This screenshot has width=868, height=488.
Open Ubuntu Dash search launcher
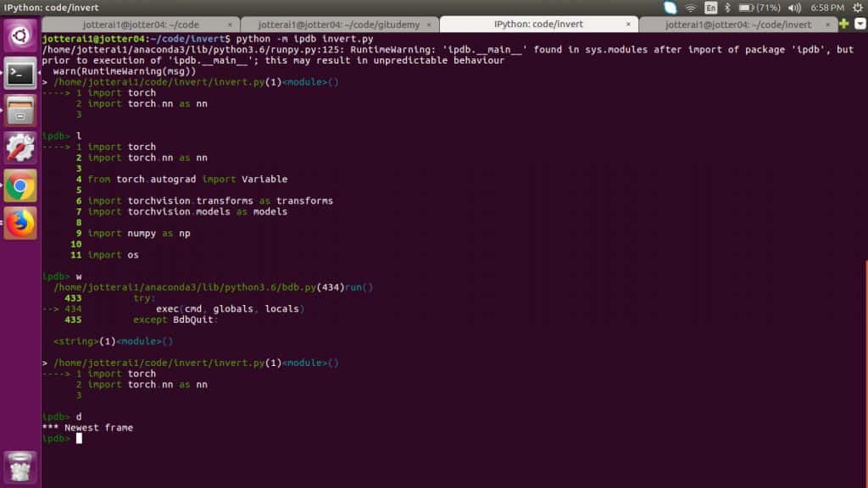pyautogui.click(x=20, y=36)
